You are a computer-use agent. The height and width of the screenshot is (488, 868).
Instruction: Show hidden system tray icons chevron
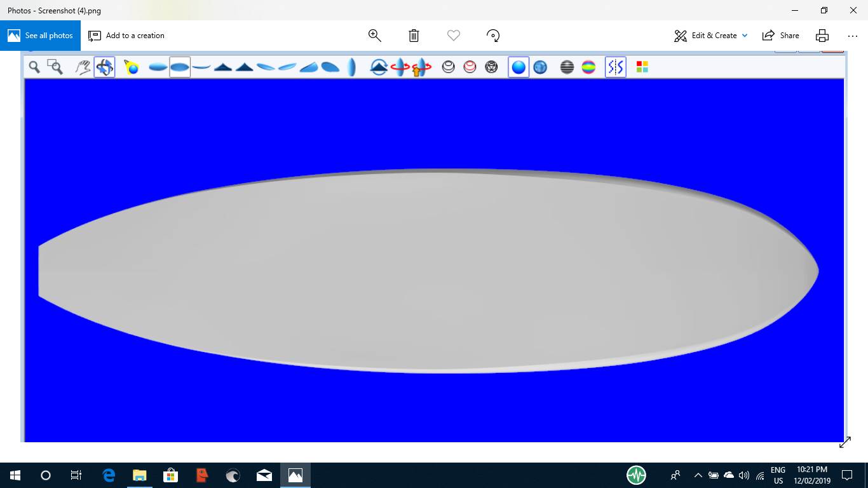(x=698, y=475)
